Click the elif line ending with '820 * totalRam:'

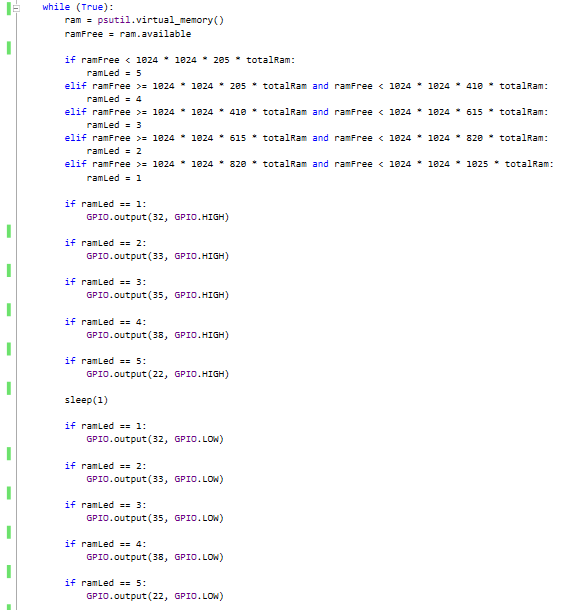tap(306, 138)
